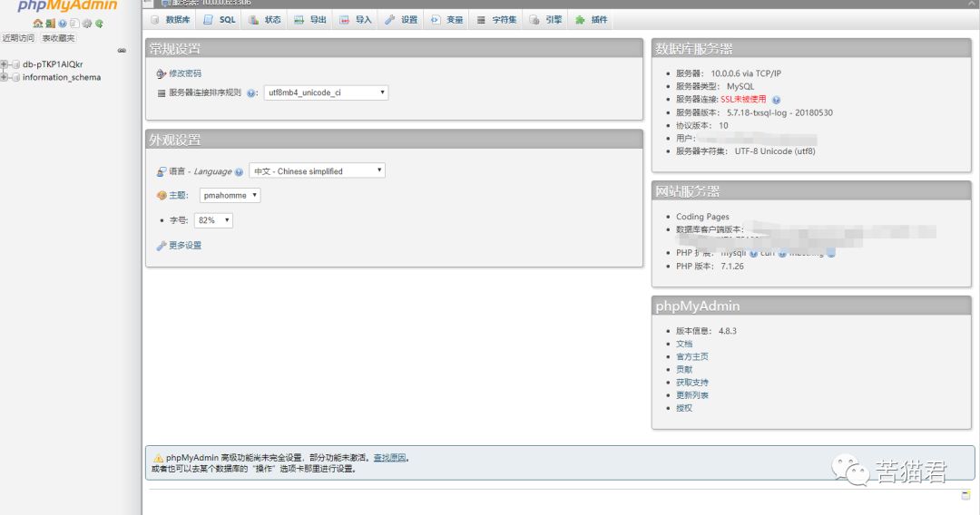The width and height of the screenshot is (980, 515).
Task: Click the UTF-8 Unicode (utf8) charset text
Action: (x=775, y=151)
